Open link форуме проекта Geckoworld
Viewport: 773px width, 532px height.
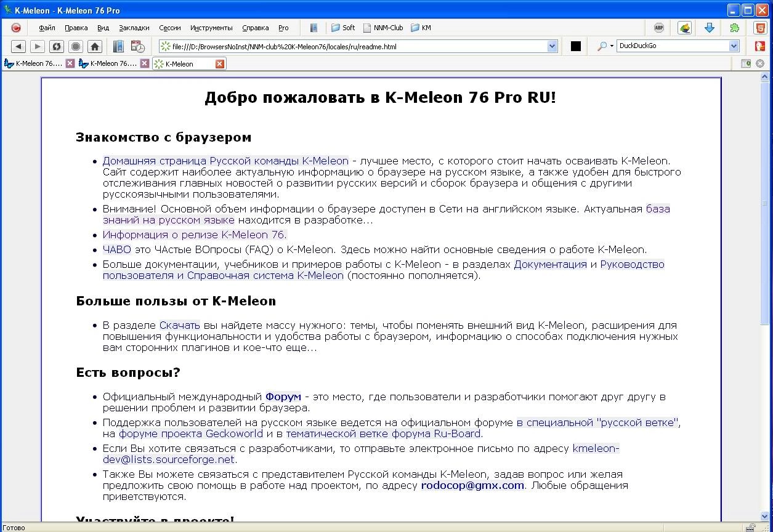(x=191, y=433)
